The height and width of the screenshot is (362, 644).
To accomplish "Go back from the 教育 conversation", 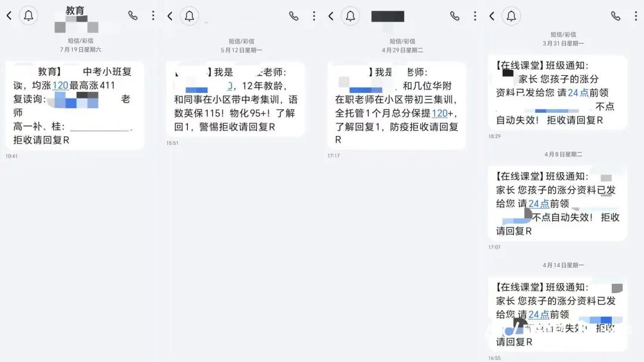I will tap(9, 16).
